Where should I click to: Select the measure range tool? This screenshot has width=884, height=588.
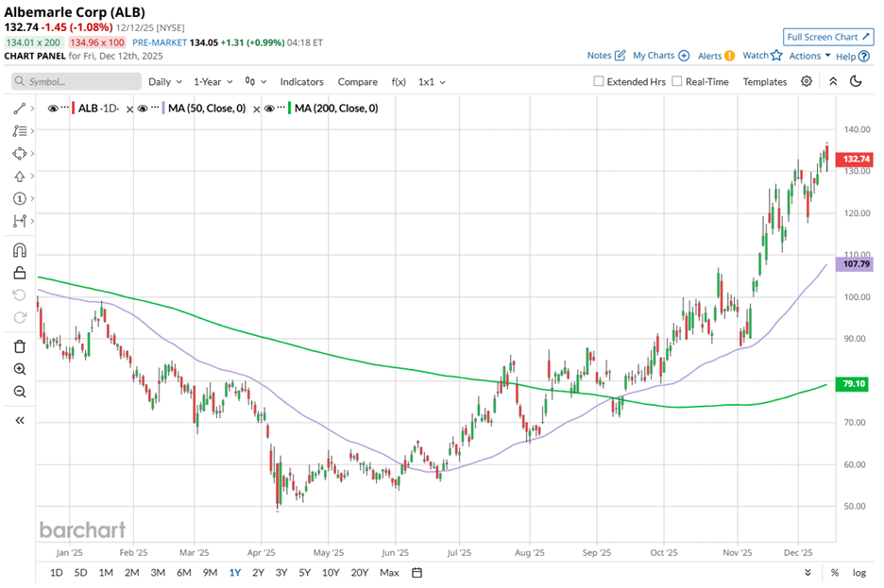[x=20, y=221]
